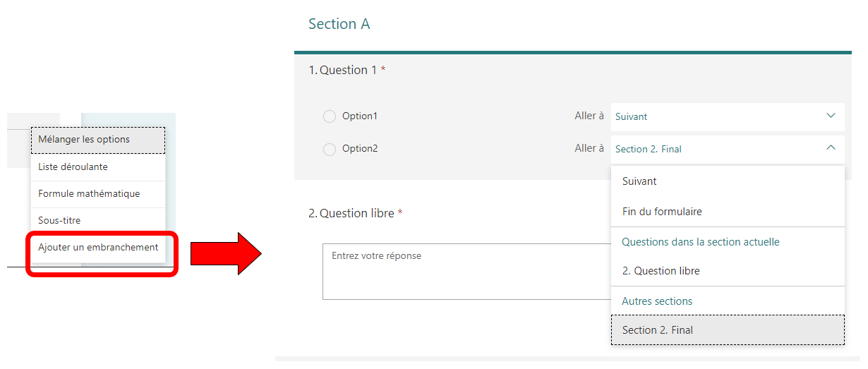
Task: Select the Option2 radio button
Action: click(330, 150)
